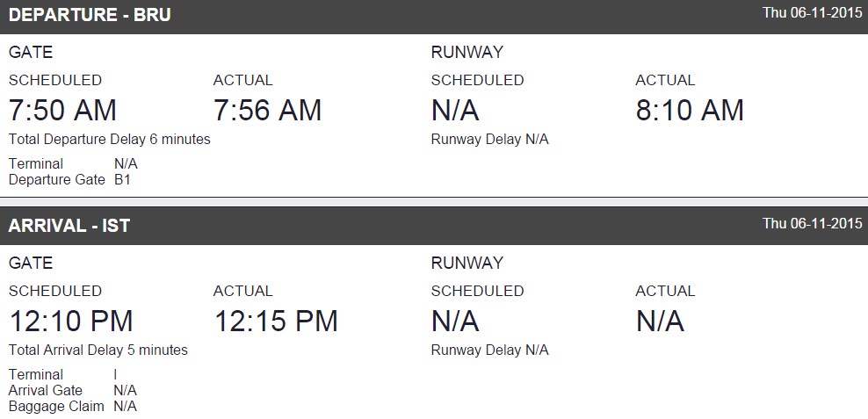The image size is (868, 419).
Task: Click the departure Runway Delay N/A text
Action: tap(489, 139)
